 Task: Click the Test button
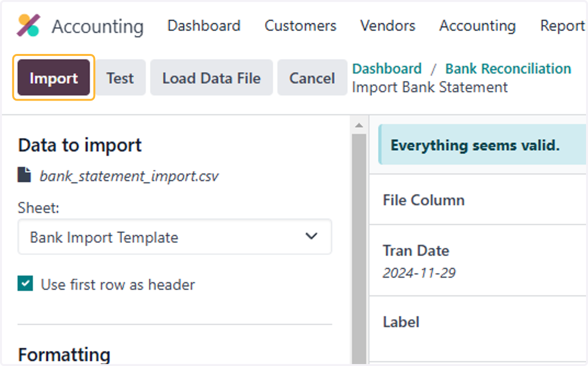120,78
